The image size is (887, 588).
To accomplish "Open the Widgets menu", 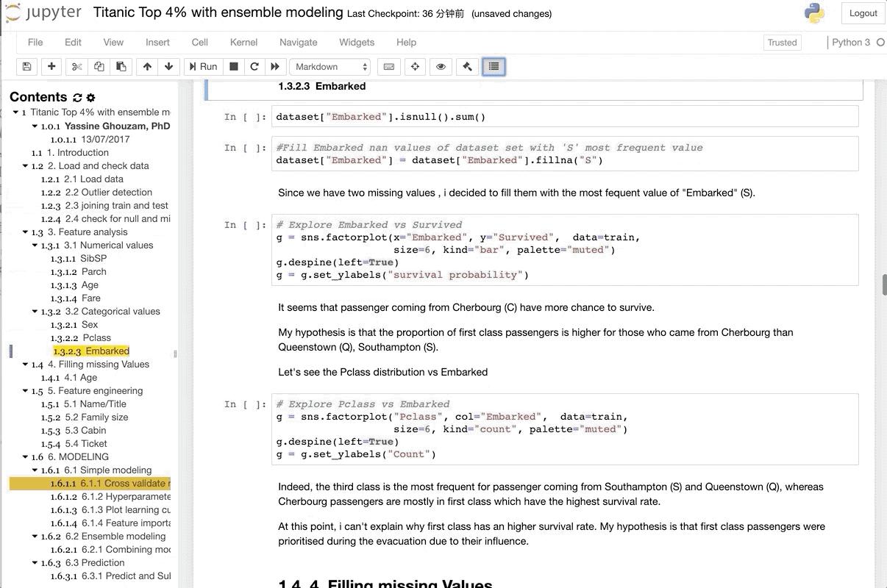I will coord(356,42).
